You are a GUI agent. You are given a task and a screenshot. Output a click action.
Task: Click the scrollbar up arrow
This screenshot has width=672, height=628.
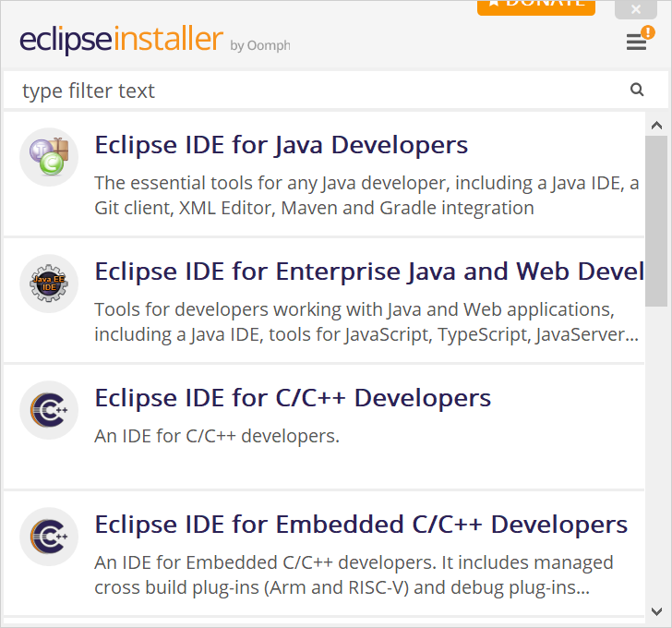(x=656, y=126)
